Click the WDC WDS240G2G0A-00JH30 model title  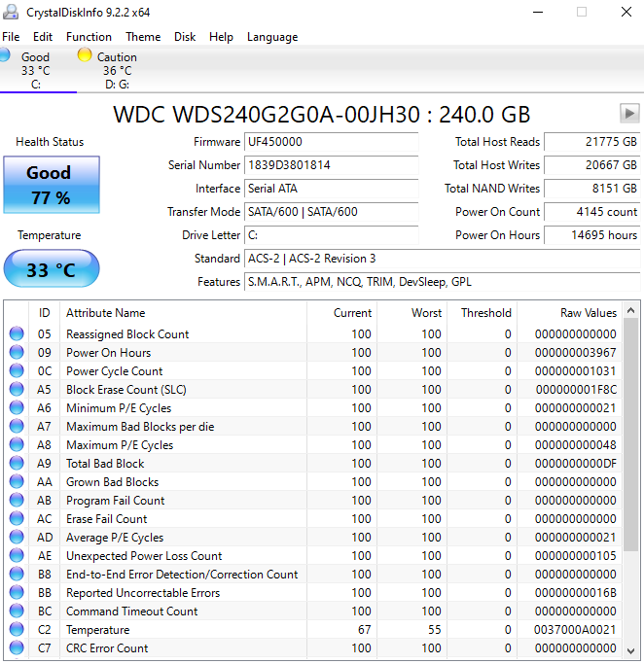coord(322,115)
